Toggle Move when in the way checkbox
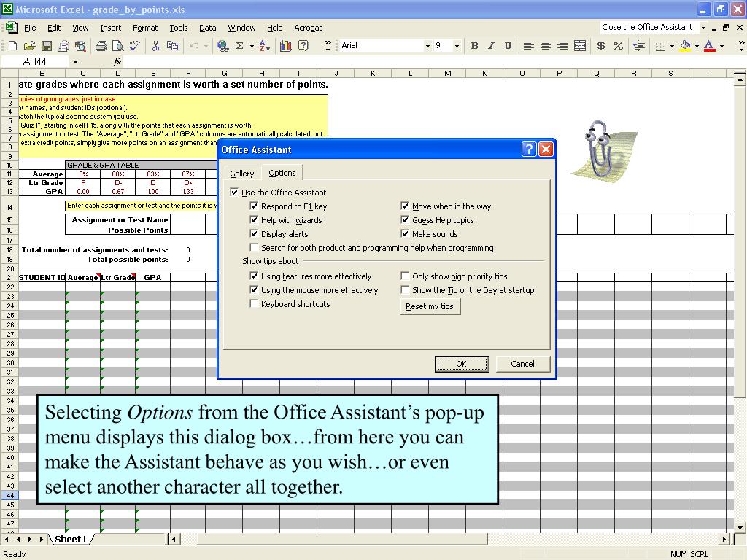The width and height of the screenshot is (747, 560). pyautogui.click(x=404, y=206)
